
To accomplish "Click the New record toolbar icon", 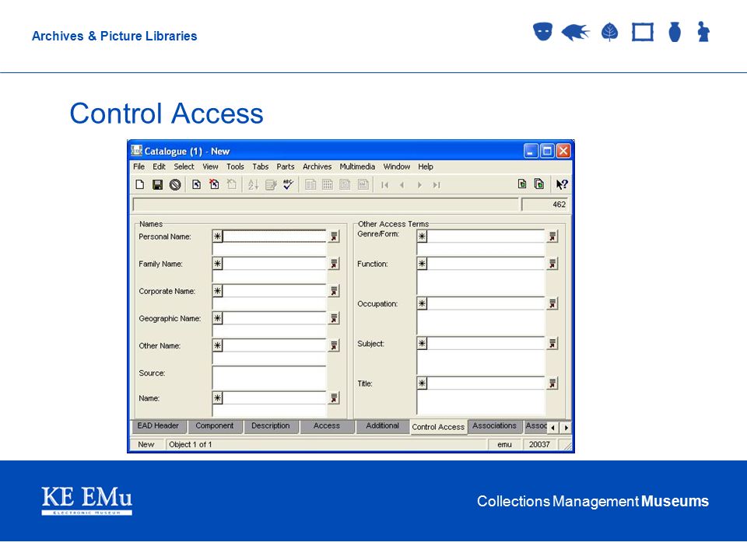I will 139,185.
